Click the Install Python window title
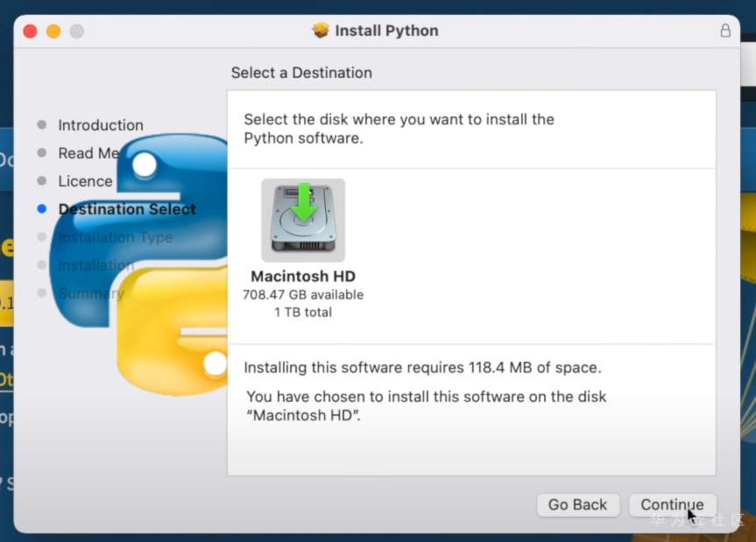The image size is (756, 542). coord(386,31)
